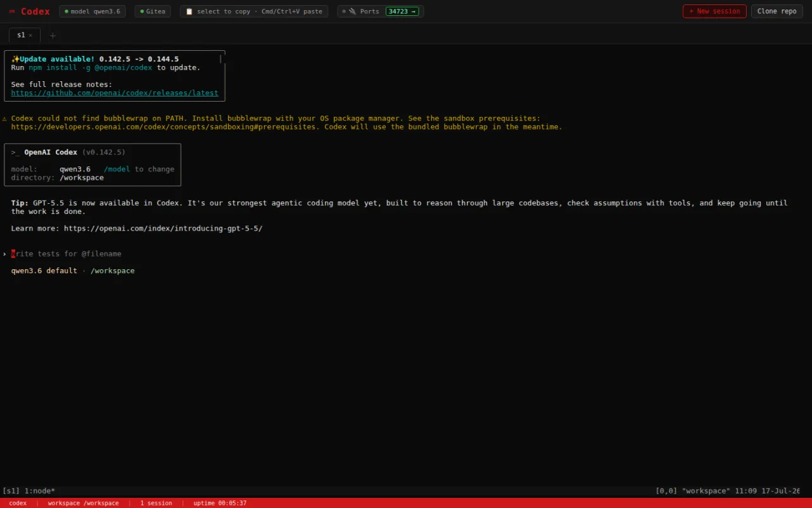Viewport: 812px width, 508px height.
Task: Add a new tab with plus icon
Action: pos(53,36)
